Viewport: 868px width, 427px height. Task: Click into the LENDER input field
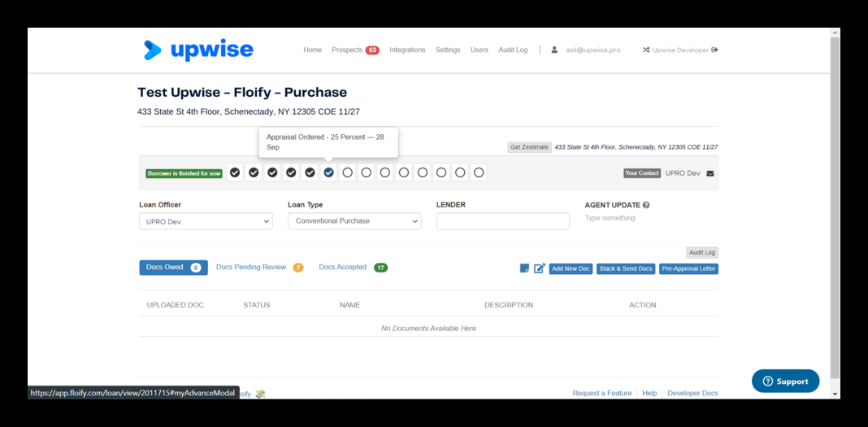[x=502, y=221]
